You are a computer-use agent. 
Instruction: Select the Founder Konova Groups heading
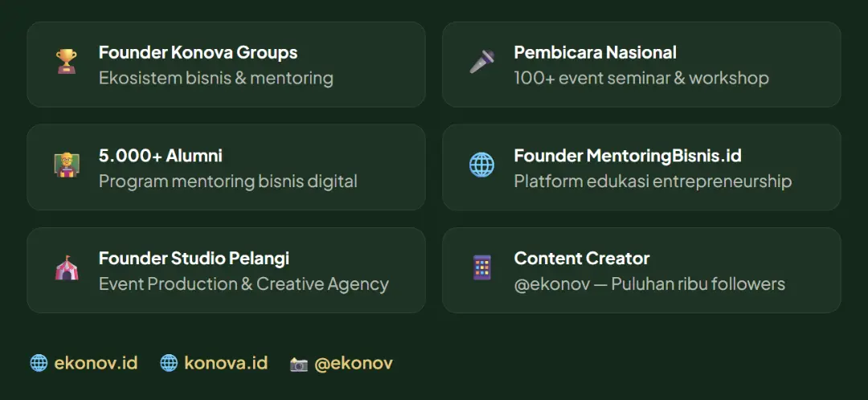point(199,52)
